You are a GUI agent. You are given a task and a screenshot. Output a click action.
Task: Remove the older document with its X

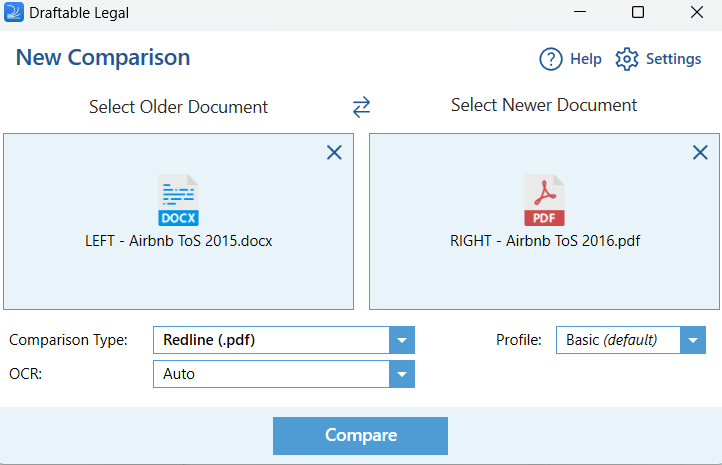[x=334, y=152]
